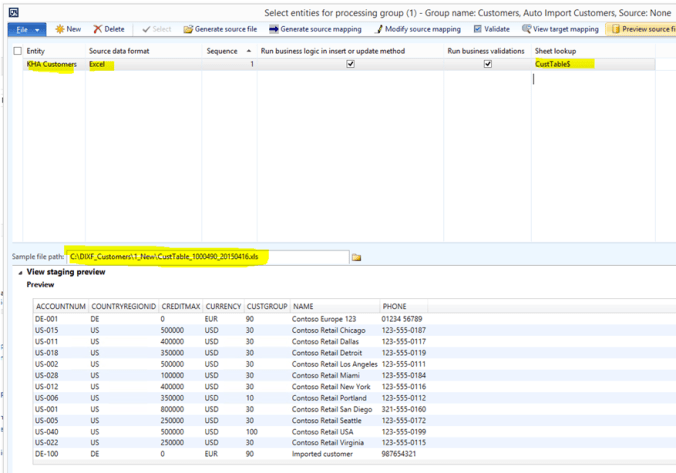Screen dimensions: 676x473
Task: Open View target mapping
Action: click(x=559, y=29)
